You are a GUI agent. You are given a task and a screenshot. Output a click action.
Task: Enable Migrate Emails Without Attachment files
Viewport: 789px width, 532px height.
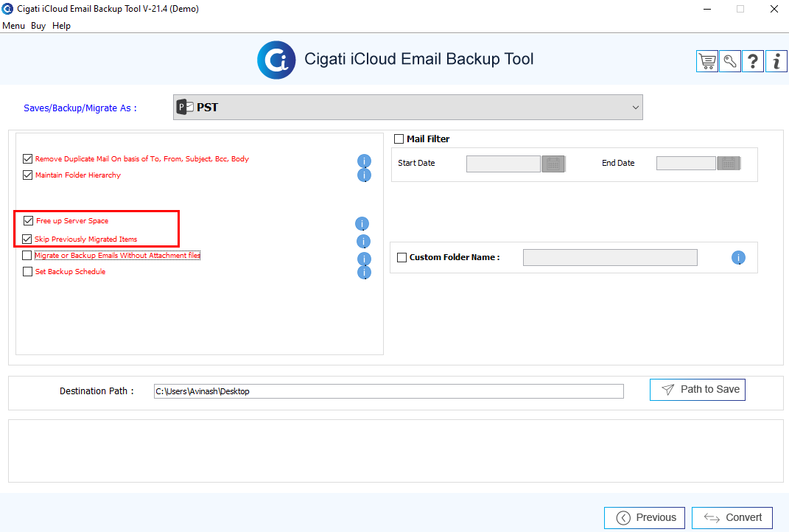pyautogui.click(x=27, y=256)
